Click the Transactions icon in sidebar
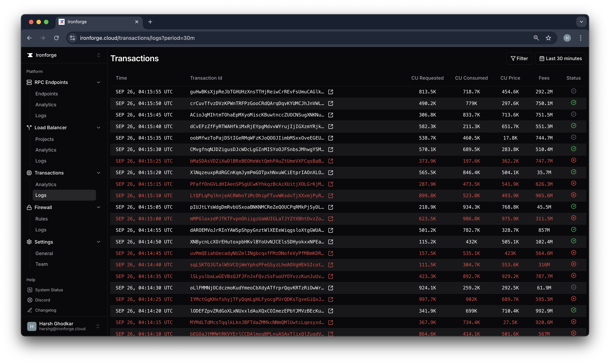 tap(29, 173)
